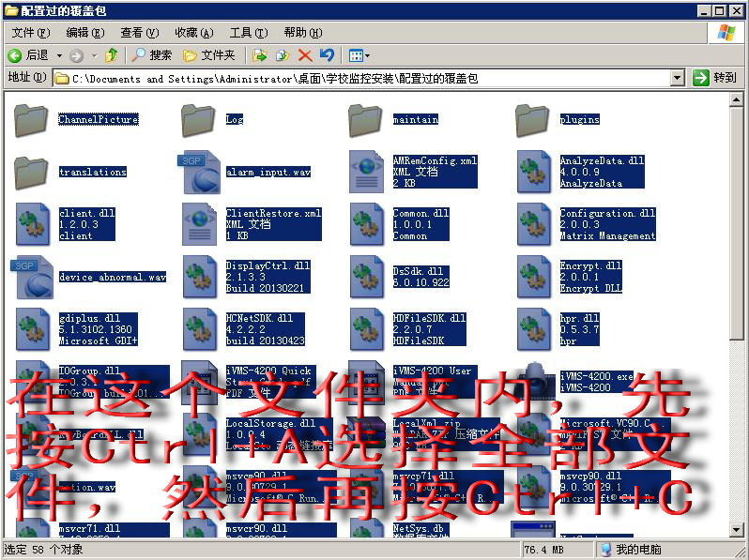Screen dimensions: 749x560
Task: Click the NetSys.db file name
Action: point(419,528)
